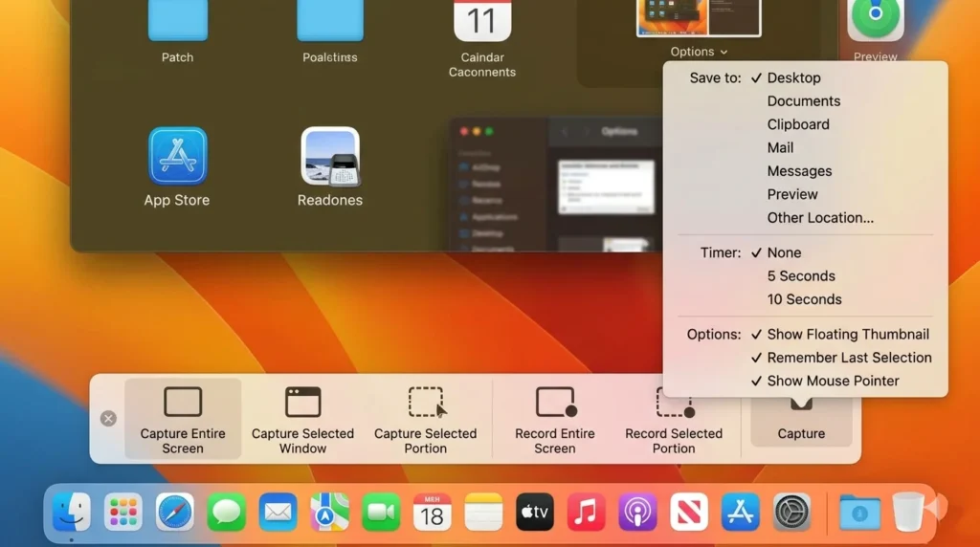This screenshot has width=980, height=547.
Task: Set save location to Desktop
Action: (x=793, y=78)
